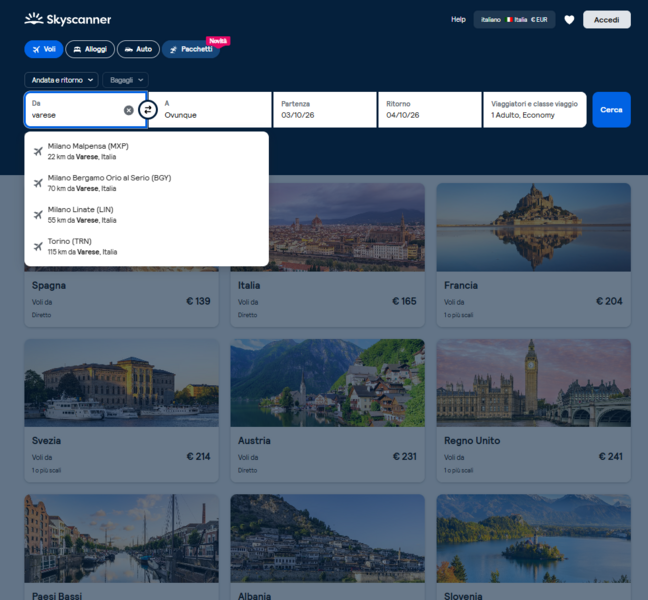The height and width of the screenshot is (600, 648).
Task: Click the Regno Unito Big Ben photo
Action: [x=534, y=383]
